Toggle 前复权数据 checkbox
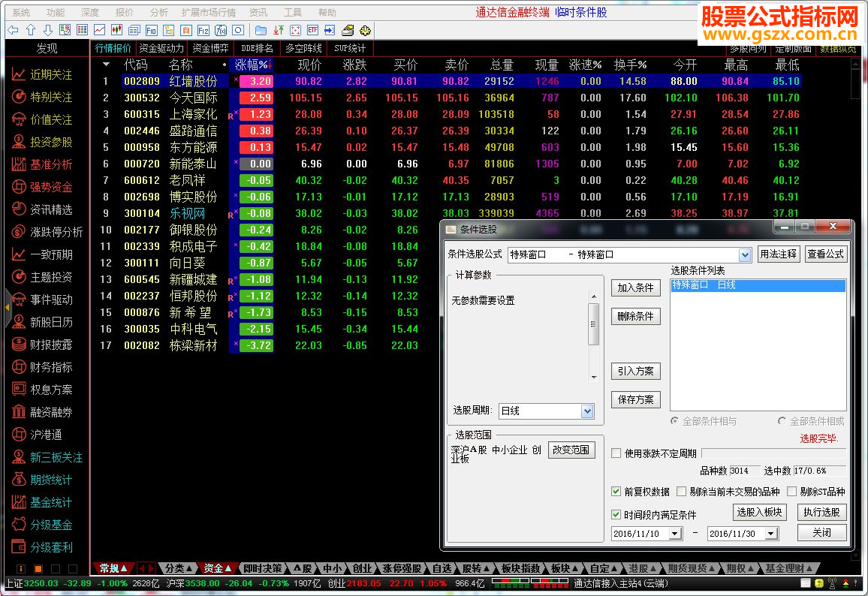The width and height of the screenshot is (868, 596). (x=616, y=492)
